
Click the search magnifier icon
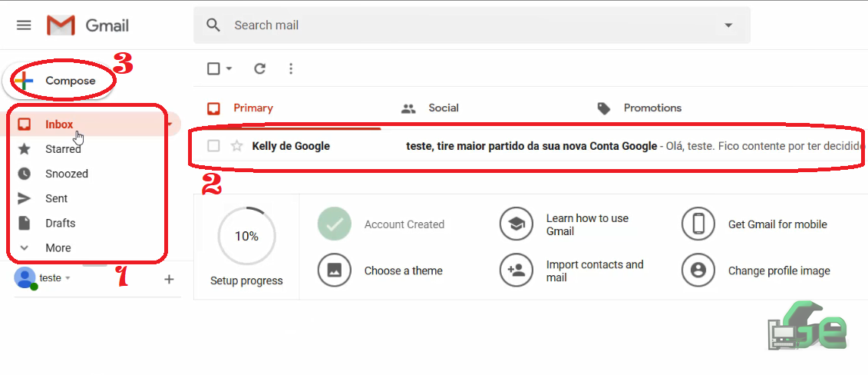[x=213, y=25]
